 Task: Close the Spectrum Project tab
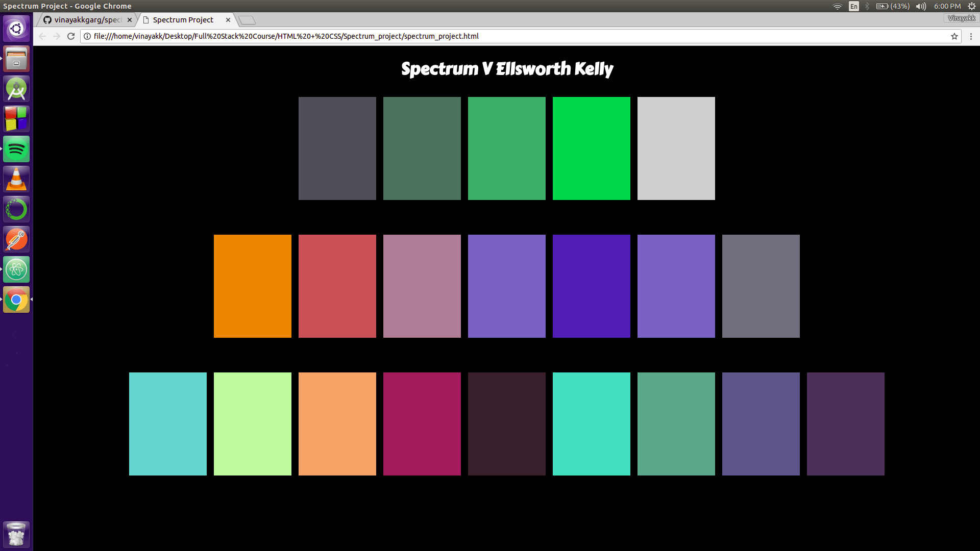(x=228, y=20)
